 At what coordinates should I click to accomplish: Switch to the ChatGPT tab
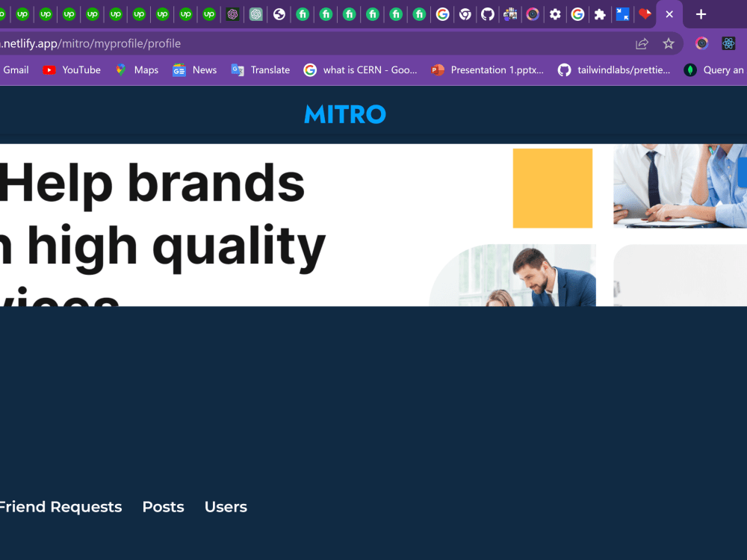pyautogui.click(x=232, y=14)
